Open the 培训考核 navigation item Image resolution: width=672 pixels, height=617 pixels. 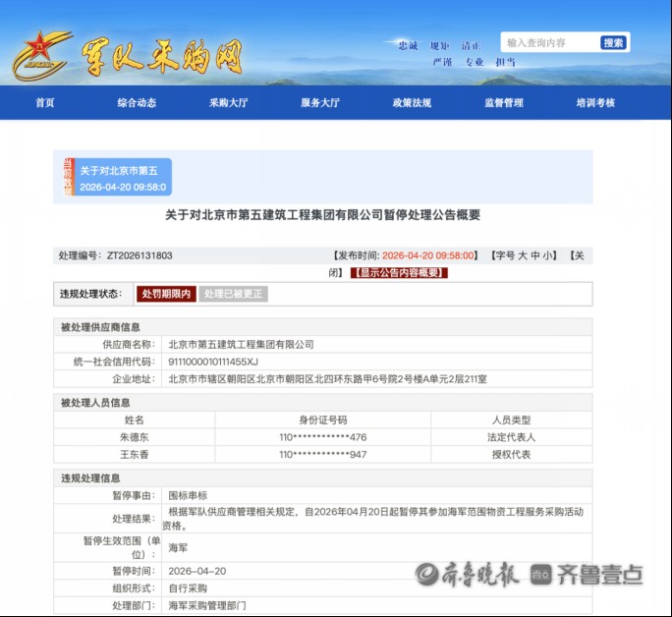click(595, 103)
